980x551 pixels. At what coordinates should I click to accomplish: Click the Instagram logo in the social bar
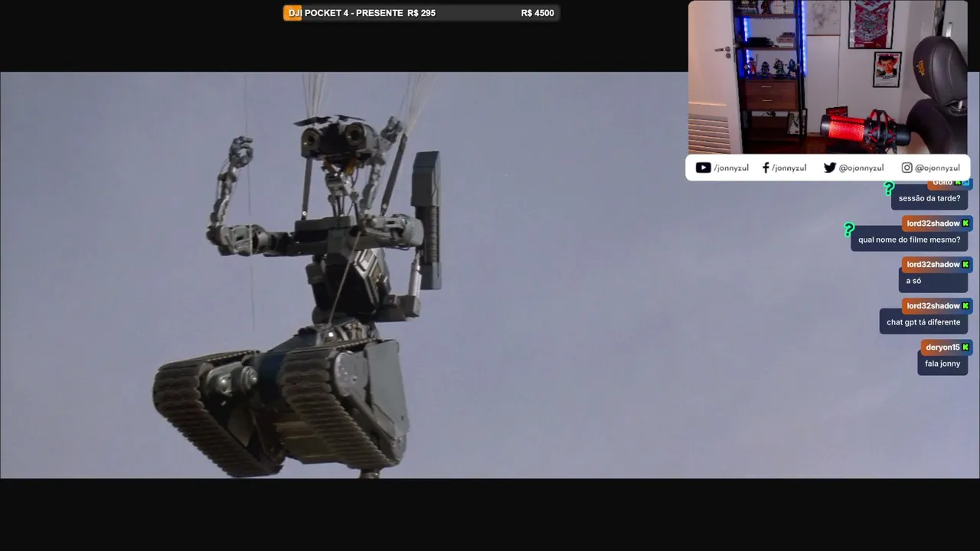(906, 168)
